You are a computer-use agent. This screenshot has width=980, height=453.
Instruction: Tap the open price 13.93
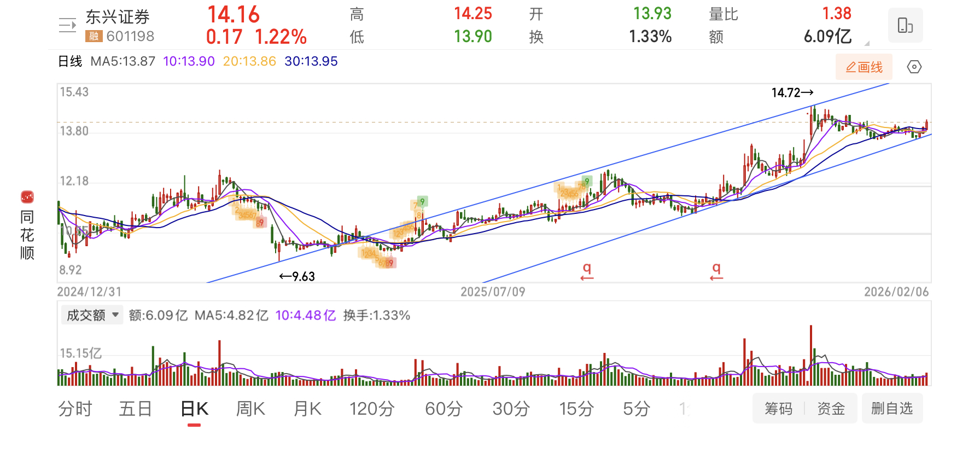652,14
